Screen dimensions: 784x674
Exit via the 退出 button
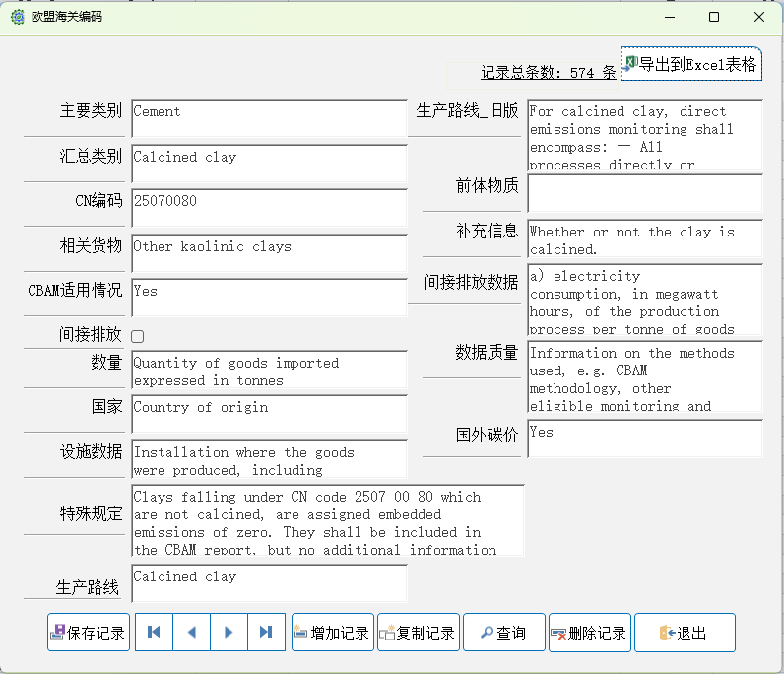click(x=684, y=633)
